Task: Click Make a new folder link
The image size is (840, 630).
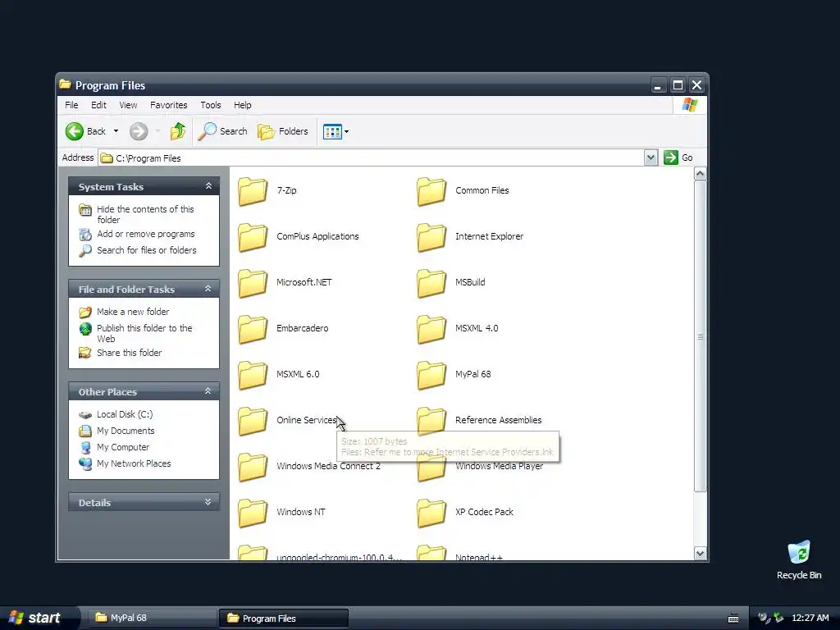Action: click(x=133, y=312)
